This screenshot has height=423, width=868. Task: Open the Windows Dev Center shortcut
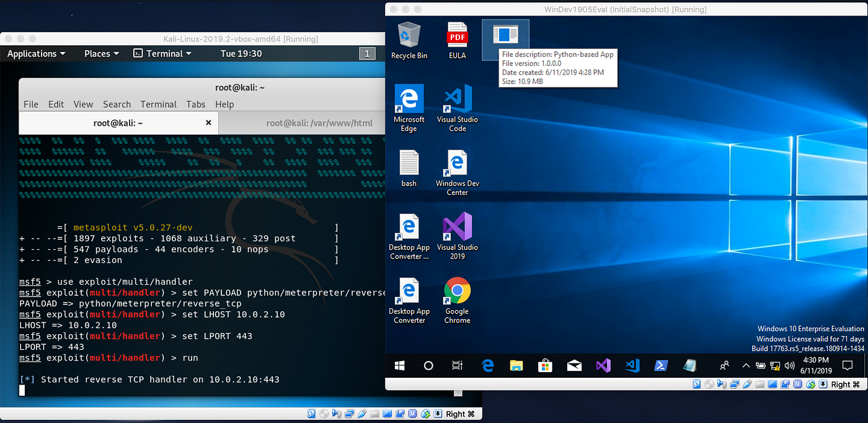[458, 173]
